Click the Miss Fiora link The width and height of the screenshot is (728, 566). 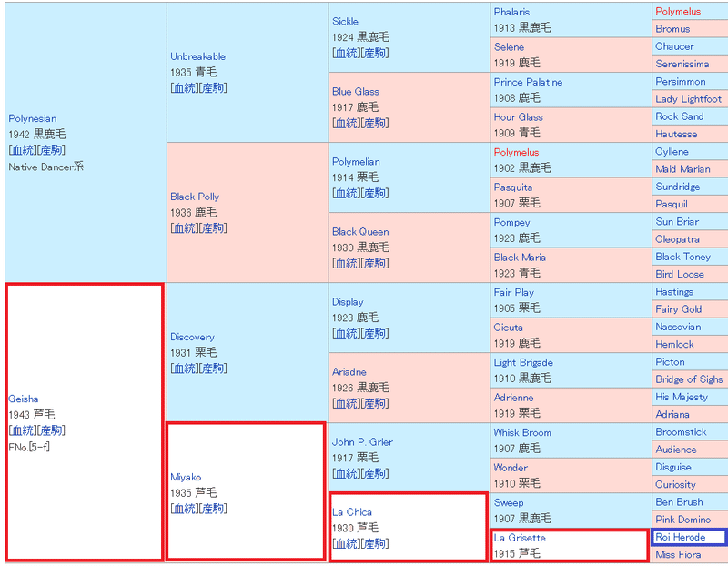678,554
